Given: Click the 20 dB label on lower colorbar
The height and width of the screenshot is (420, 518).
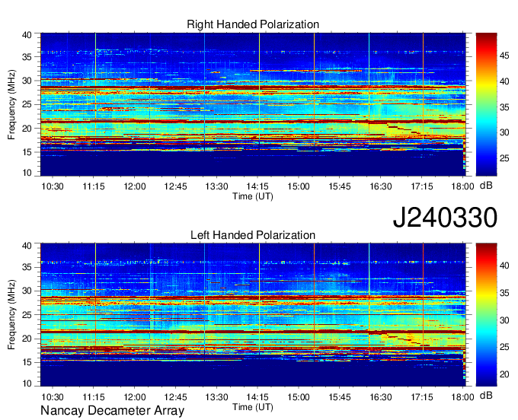Looking at the screenshot, I should click(x=504, y=374).
